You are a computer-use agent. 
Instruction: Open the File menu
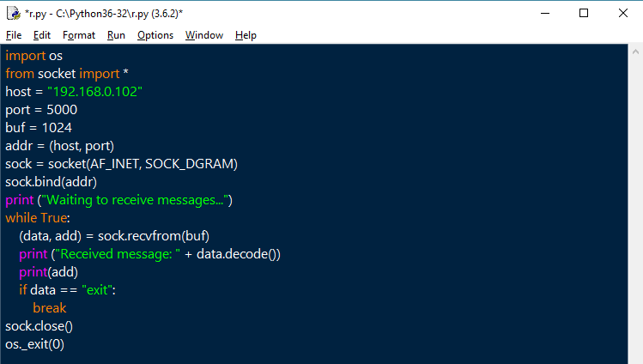14,35
